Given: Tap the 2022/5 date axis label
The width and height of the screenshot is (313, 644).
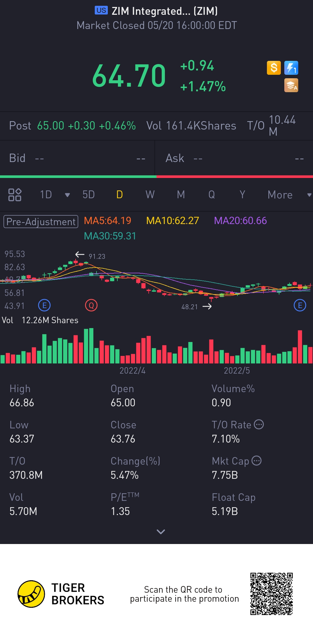Looking at the screenshot, I should (237, 371).
